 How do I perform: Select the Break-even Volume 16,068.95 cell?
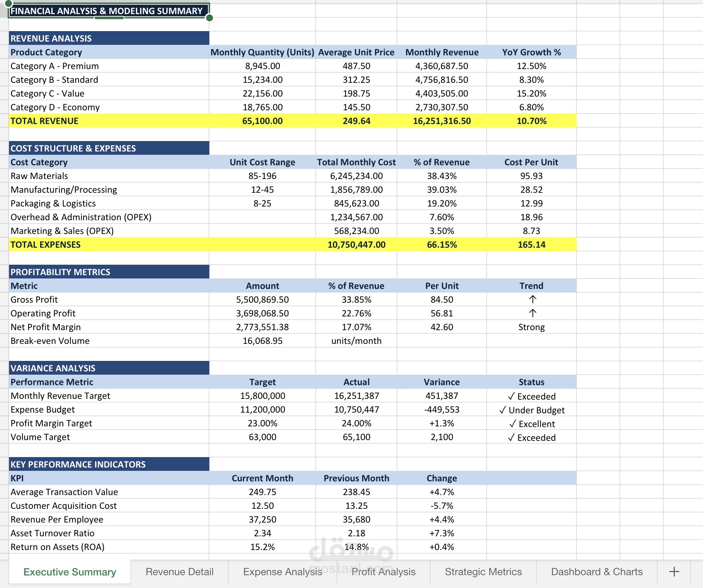coord(262,341)
